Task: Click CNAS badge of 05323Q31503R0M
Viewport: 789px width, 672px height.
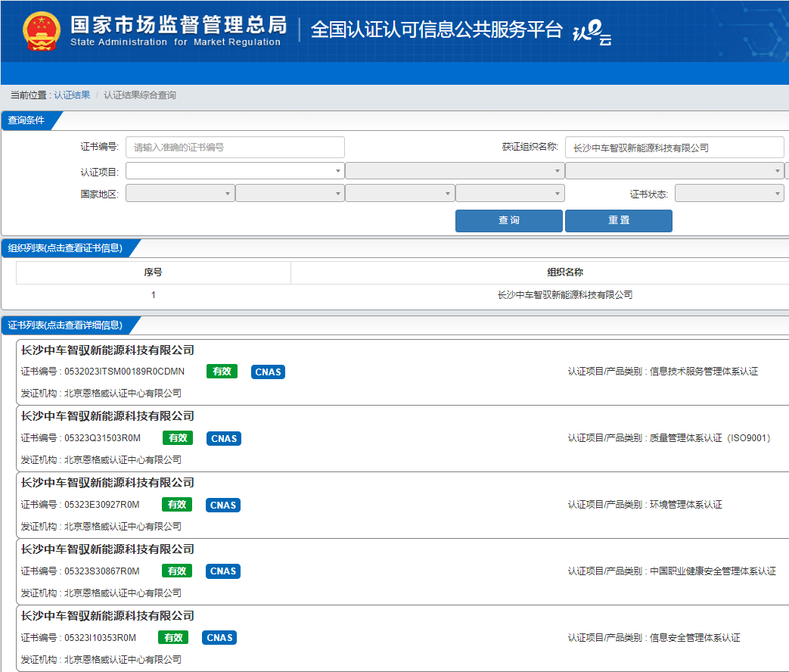Action: [224, 438]
